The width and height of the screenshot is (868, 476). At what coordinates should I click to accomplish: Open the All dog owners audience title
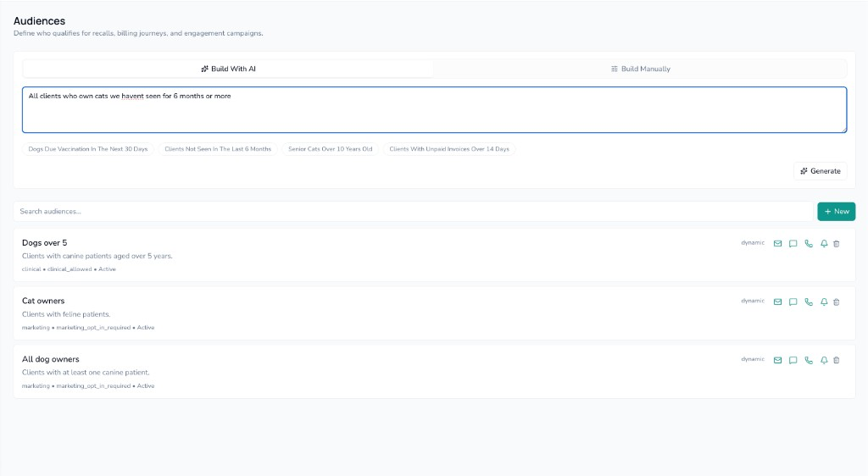[50, 359]
